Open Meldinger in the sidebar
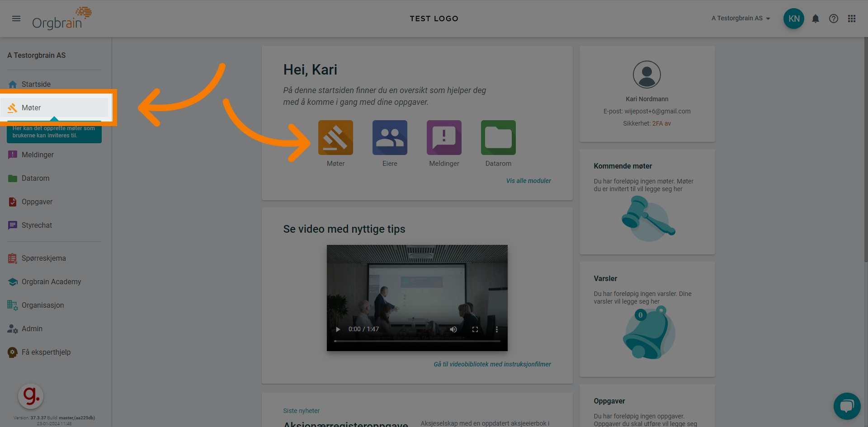Image resolution: width=868 pixels, height=427 pixels. point(54,155)
